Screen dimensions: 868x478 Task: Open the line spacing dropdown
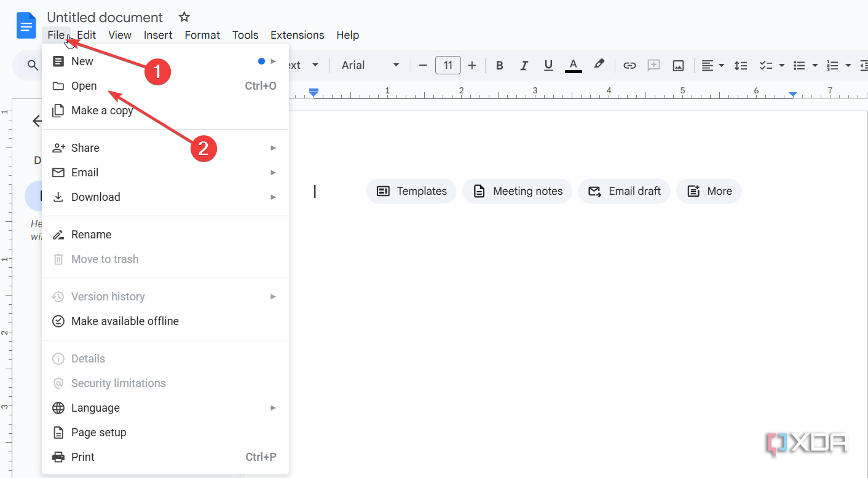click(741, 65)
